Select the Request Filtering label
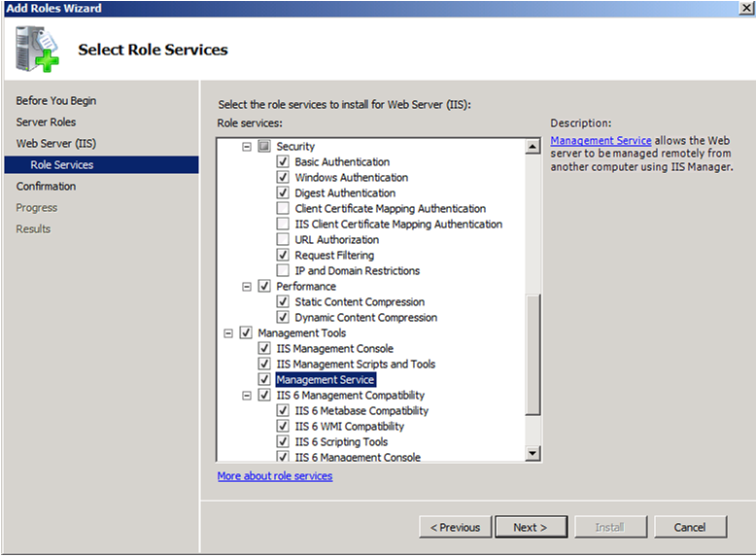 [x=334, y=255]
